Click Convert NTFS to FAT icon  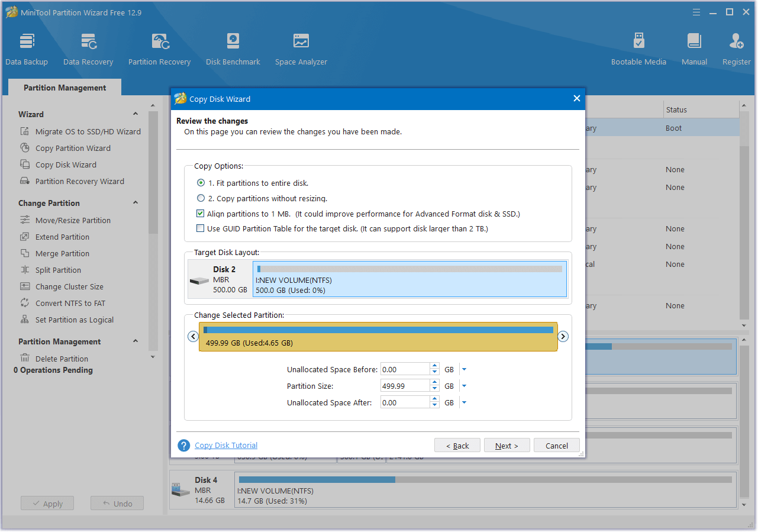pyautogui.click(x=25, y=303)
